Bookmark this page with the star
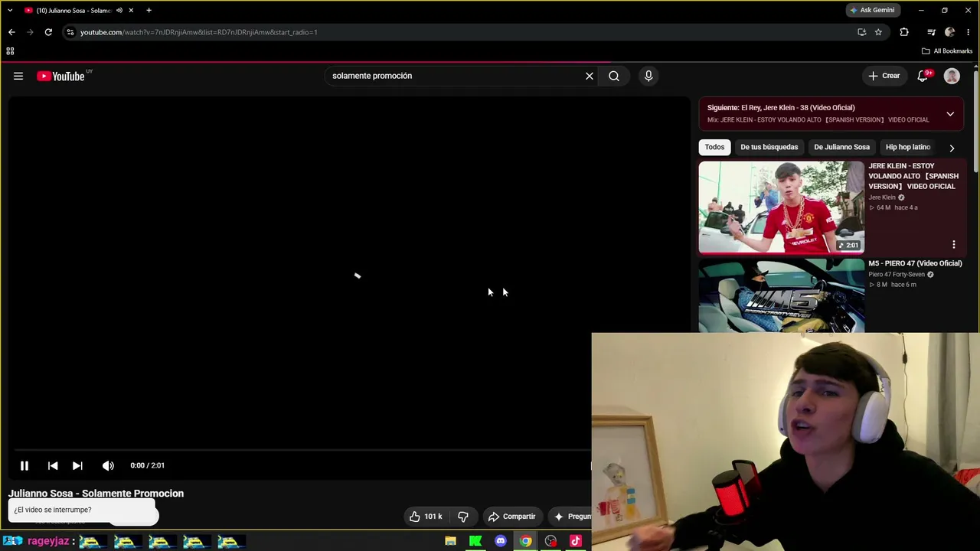 tap(878, 32)
